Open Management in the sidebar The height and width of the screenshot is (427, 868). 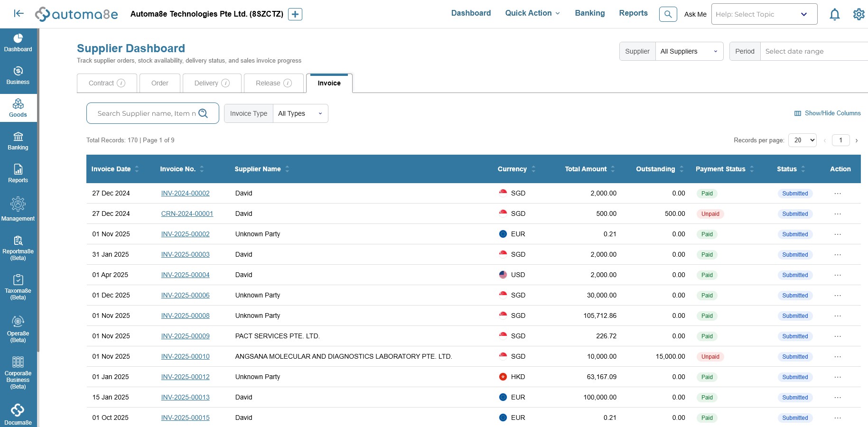coord(18,209)
